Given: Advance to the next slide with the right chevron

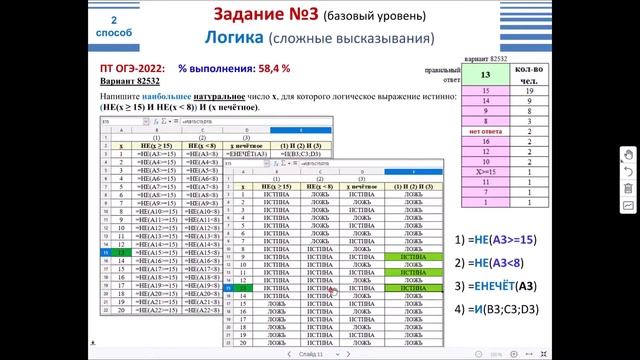Looking at the screenshot, I should (348, 354).
